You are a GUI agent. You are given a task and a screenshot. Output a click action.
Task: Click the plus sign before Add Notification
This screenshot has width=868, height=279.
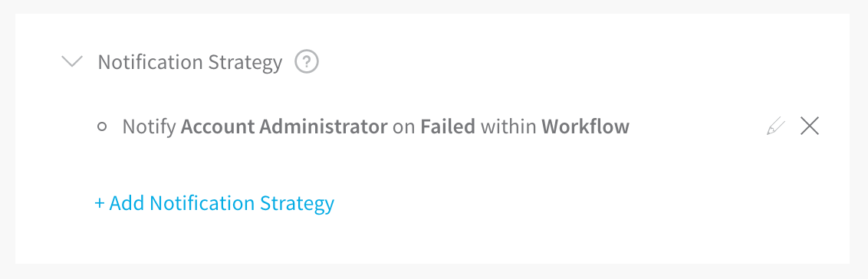(x=100, y=203)
